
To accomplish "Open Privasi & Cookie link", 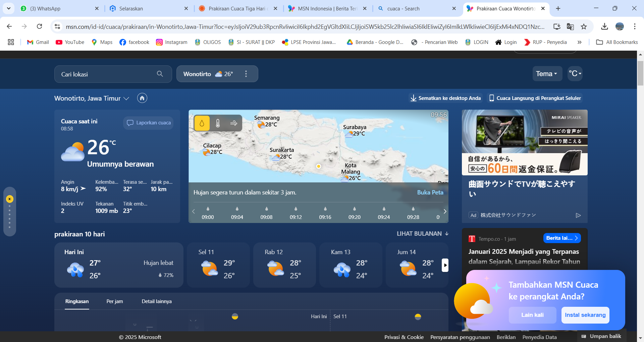I will pyautogui.click(x=404, y=337).
